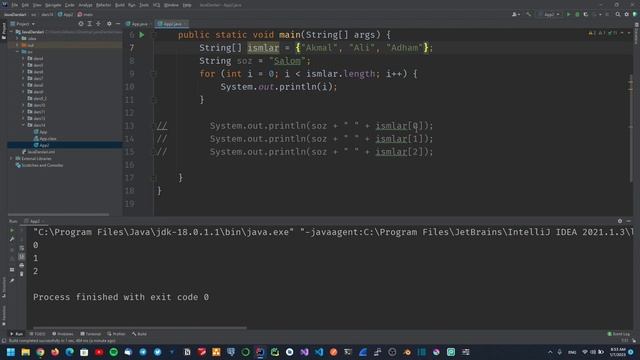
Task: Click the Project vertical side tab
Action: 4,30
